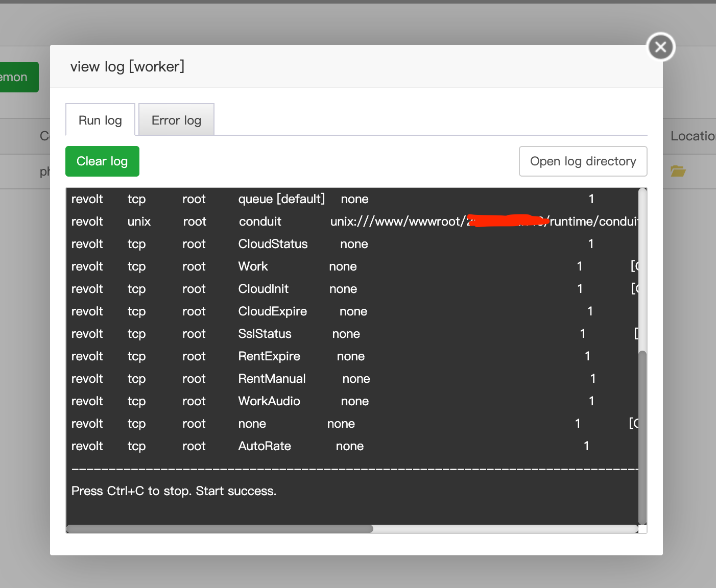Viewport: 716px width, 588px height.
Task: Click the CloudInit process name in log
Action: pyautogui.click(x=263, y=289)
